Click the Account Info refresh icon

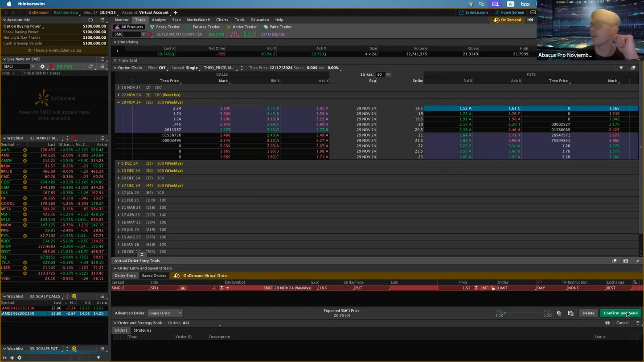(90, 20)
